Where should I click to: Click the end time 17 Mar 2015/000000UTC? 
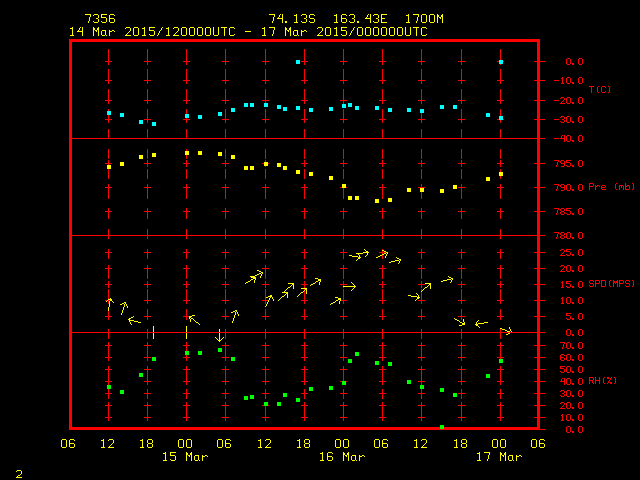[x=345, y=31]
